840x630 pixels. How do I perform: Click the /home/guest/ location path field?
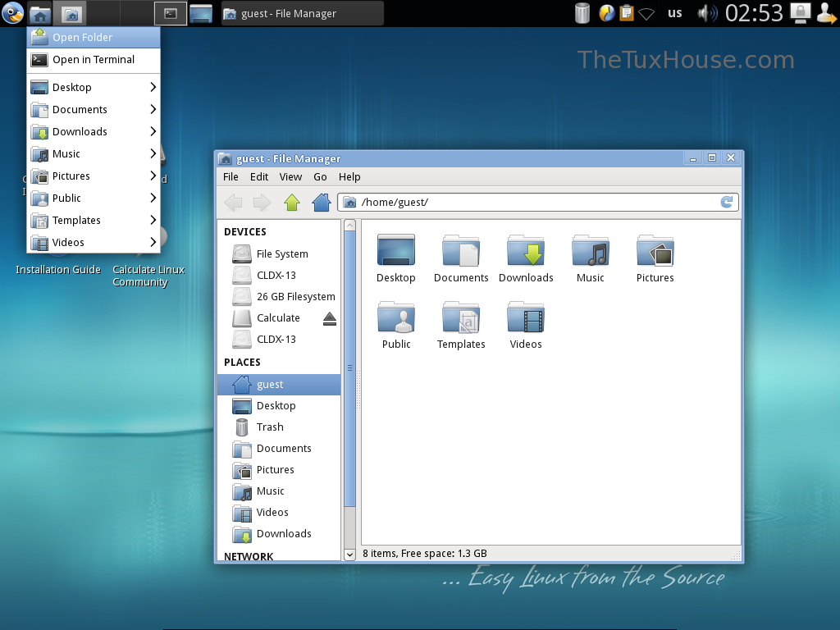coord(533,203)
